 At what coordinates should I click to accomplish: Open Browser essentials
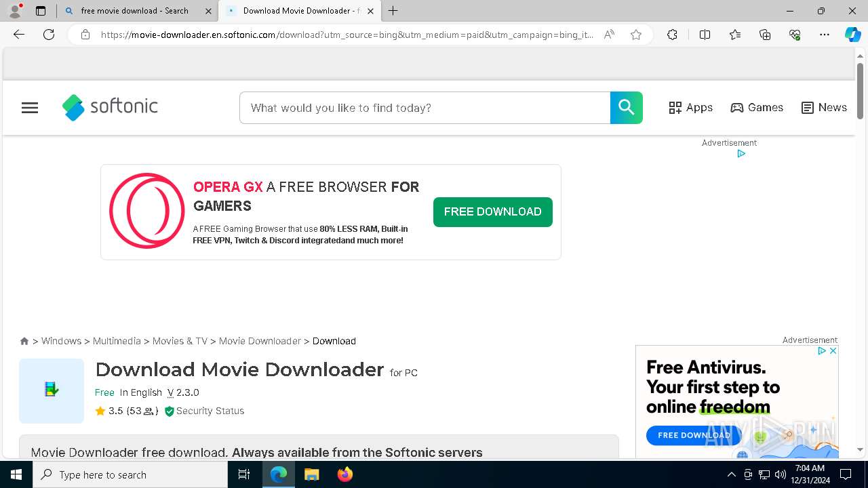click(795, 35)
